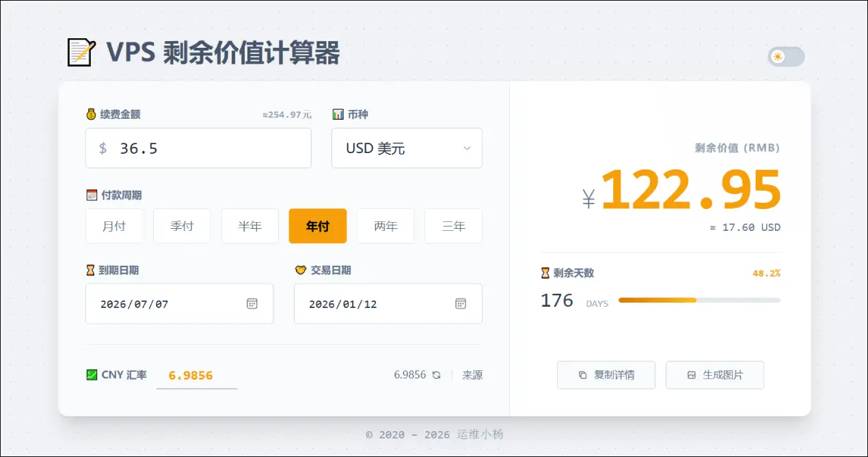The width and height of the screenshot is (868, 457).
Task: Open the USD 美元 currency dropdown
Action: [x=407, y=148]
